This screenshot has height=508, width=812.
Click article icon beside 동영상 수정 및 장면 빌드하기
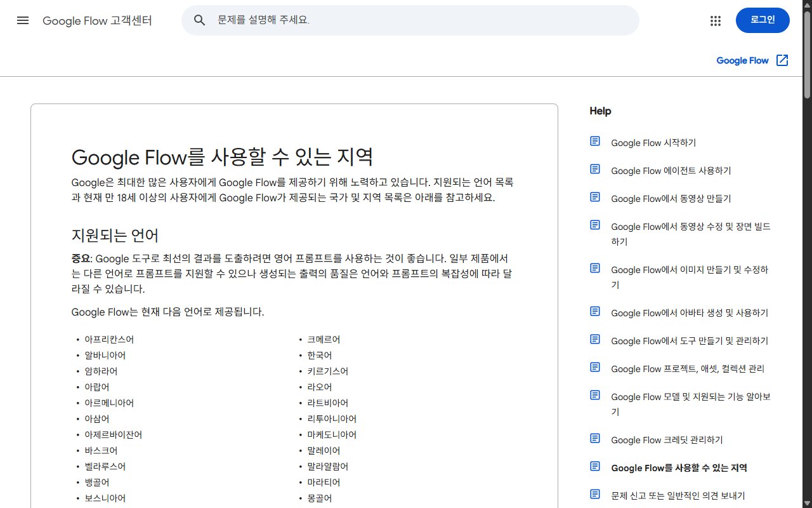595,225
